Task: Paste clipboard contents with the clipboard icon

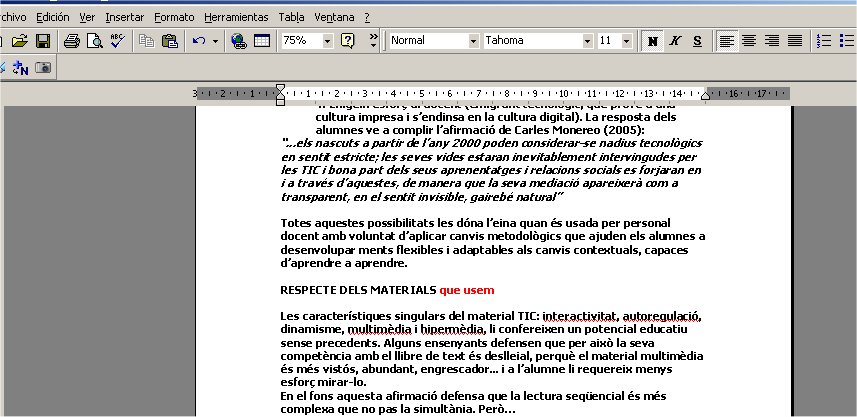Action: pyautogui.click(x=170, y=41)
